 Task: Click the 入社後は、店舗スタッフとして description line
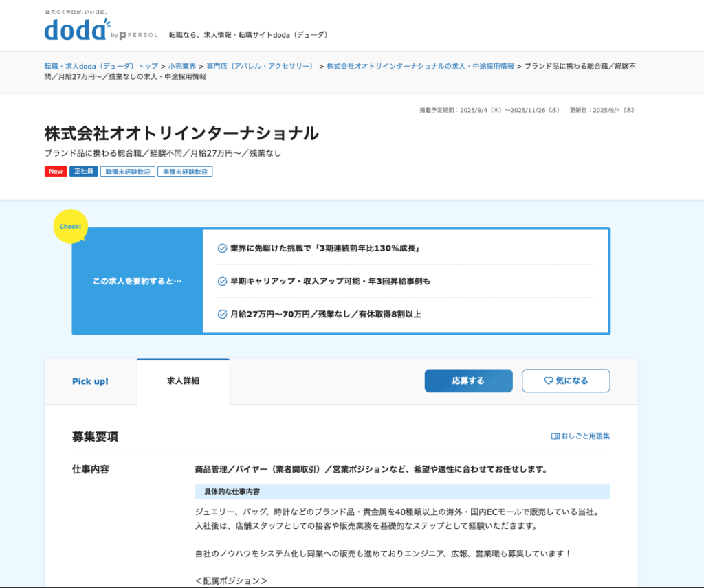366,525
